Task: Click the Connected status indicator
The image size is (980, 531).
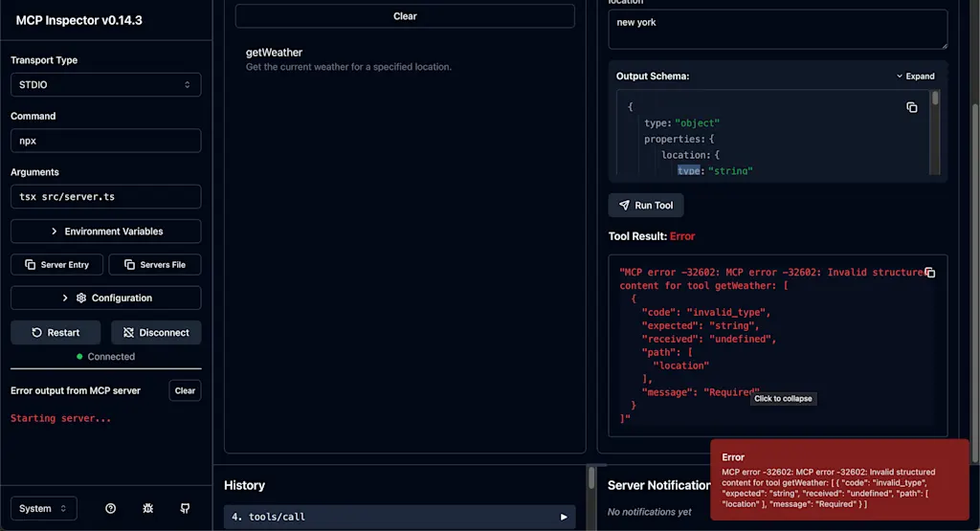Action: click(x=105, y=357)
